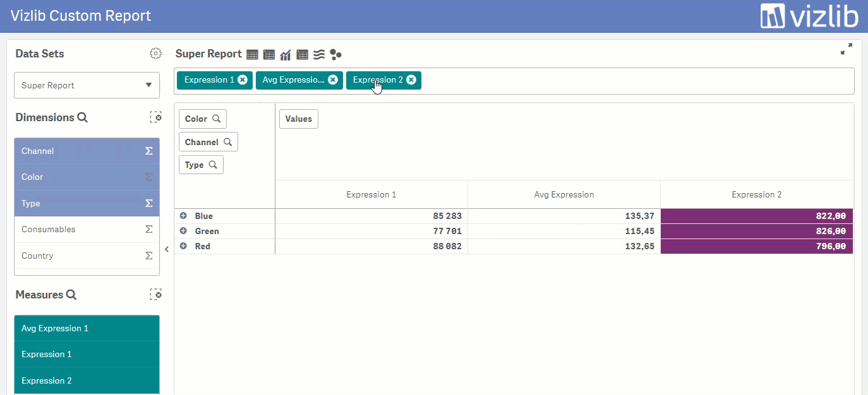This screenshot has width=868, height=395.
Task: Remove the Expression 1 tag
Action: [x=242, y=80]
